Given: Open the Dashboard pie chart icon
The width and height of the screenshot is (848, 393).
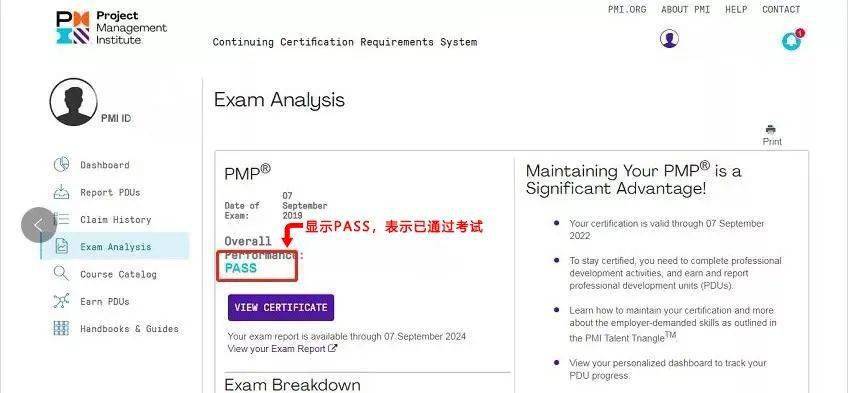Looking at the screenshot, I should (62, 164).
